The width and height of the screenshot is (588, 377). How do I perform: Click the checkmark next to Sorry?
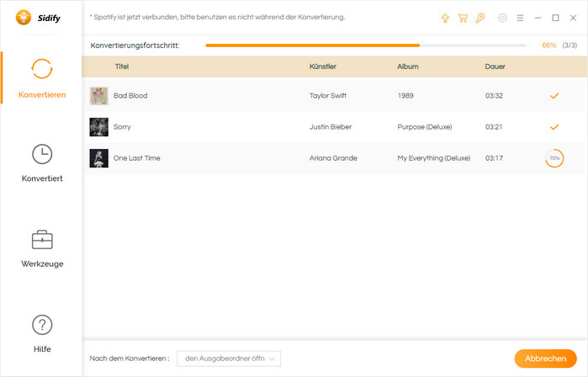click(554, 127)
